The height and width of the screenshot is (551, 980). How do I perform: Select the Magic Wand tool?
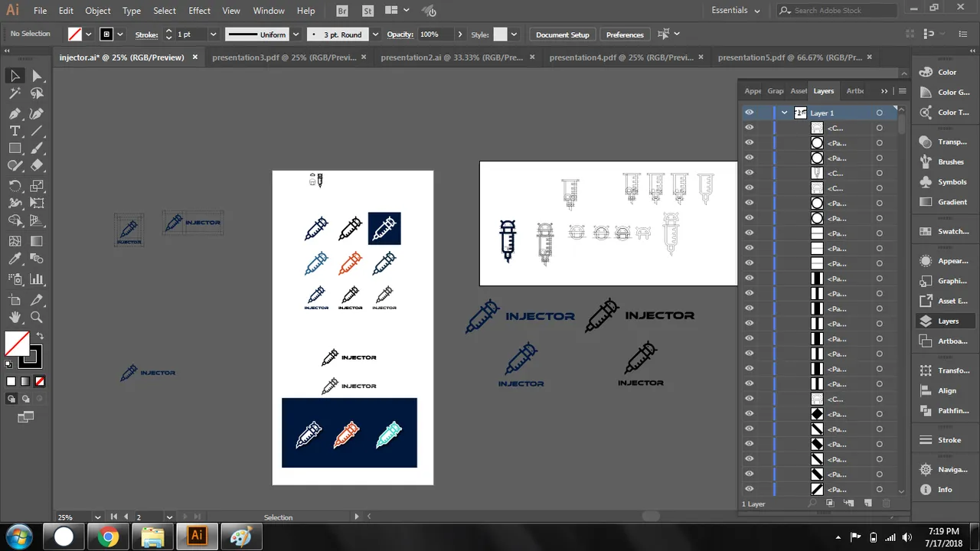[x=15, y=93]
